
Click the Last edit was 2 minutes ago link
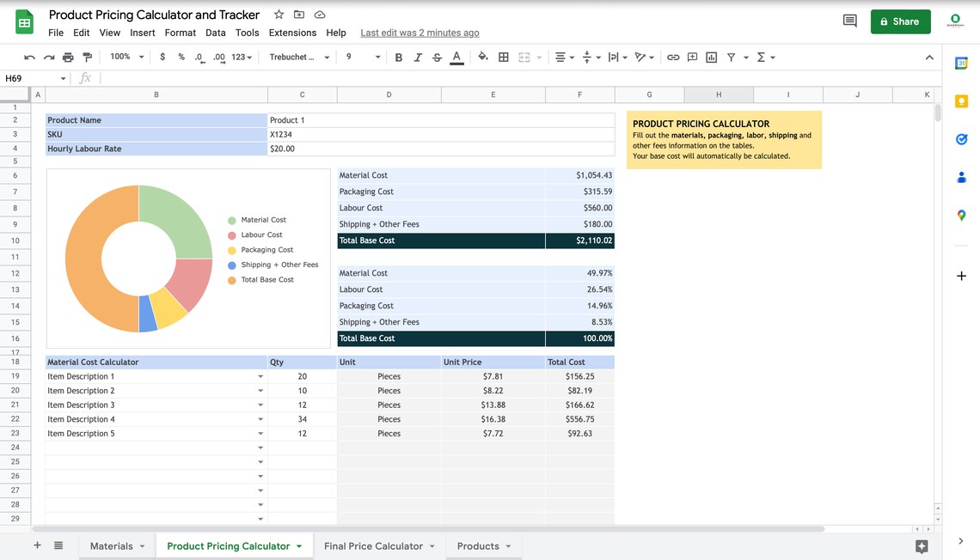420,32
